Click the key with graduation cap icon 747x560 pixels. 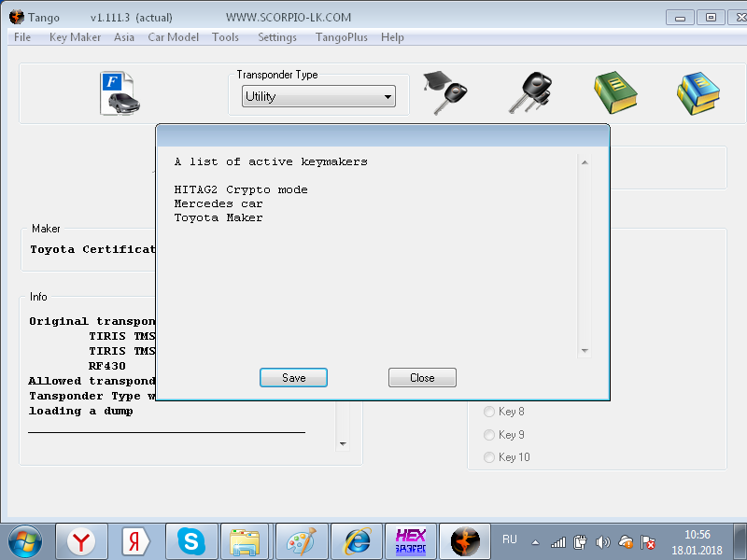point(445,92)
